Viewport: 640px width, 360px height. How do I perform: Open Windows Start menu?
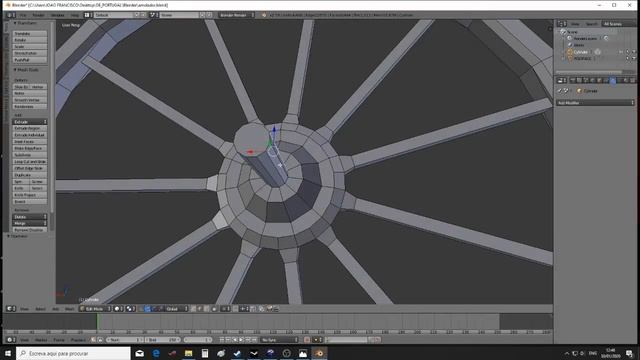[7, 353]
